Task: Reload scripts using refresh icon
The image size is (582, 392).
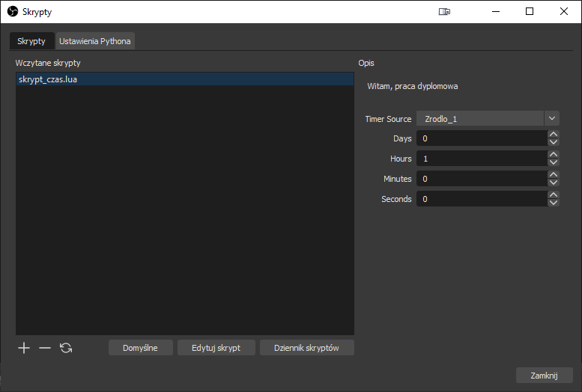Action: coord(66,348)
